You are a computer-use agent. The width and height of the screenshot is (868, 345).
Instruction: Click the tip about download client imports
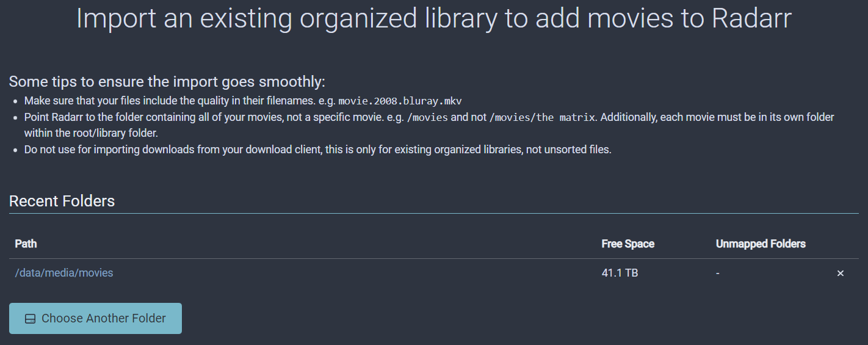coord(317,150)
